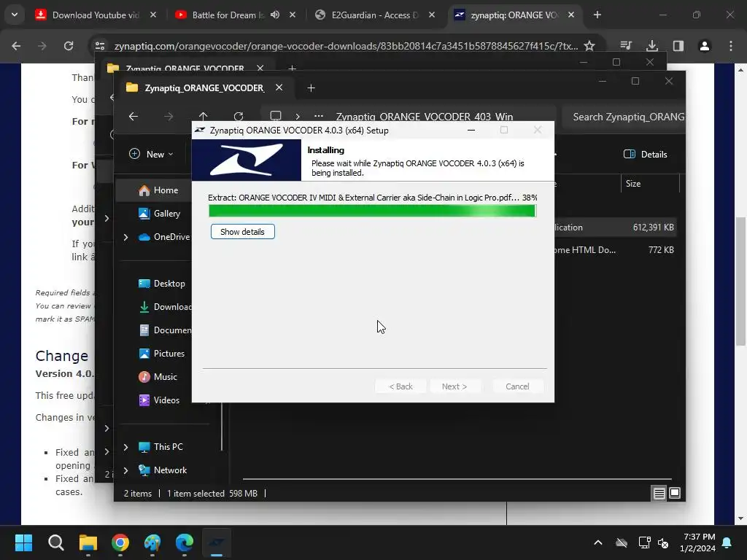Show hidden system tray icons

pos(598,542)
